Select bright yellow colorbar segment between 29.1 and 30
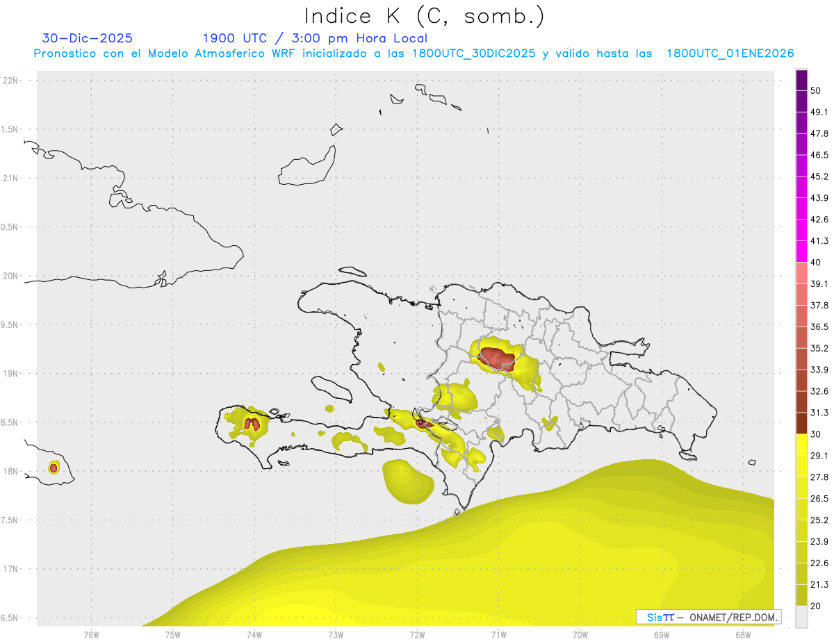The width and height of the screenshot is (834, 644). pyautogui.click(x=801, y=445)
